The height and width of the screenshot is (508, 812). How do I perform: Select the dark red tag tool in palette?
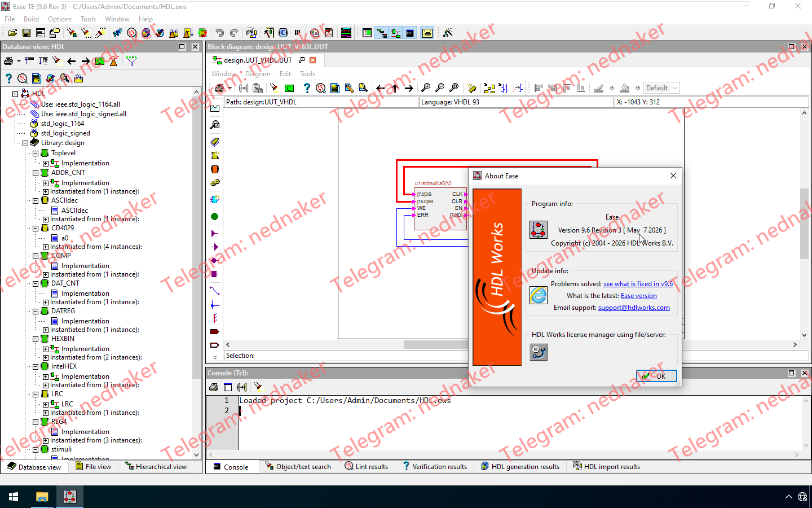(x=215, y=332)
